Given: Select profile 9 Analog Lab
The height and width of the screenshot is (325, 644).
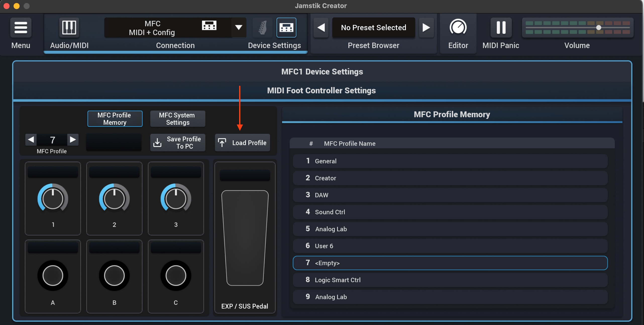Looking at the screenshot, I should click(450, 297).
